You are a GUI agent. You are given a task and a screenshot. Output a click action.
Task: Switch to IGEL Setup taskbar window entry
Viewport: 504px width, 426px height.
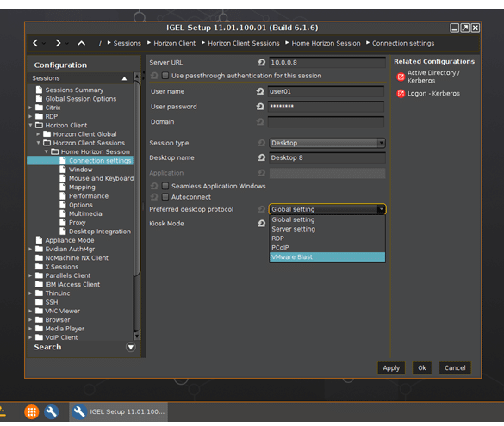coord(118,411)
